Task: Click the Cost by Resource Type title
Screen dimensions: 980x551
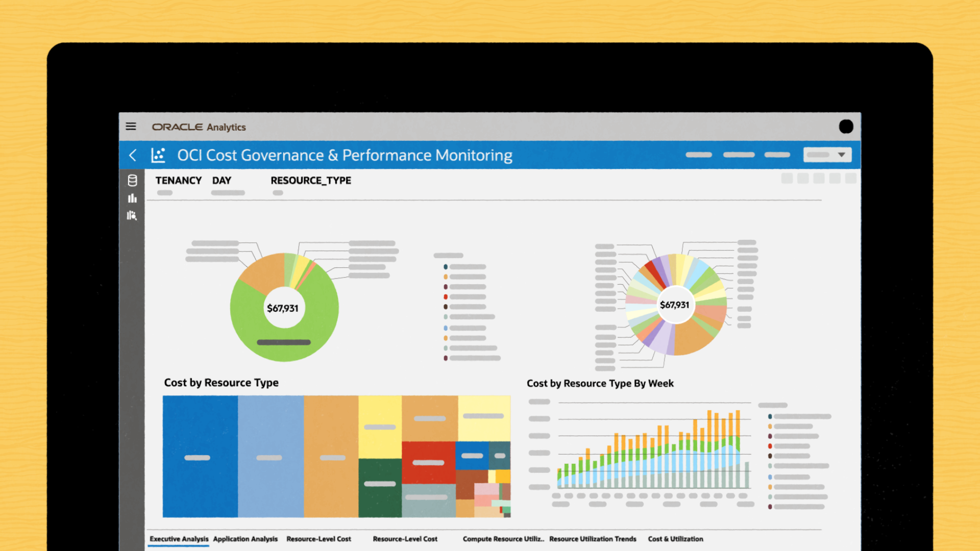Action: coord(221,383)
